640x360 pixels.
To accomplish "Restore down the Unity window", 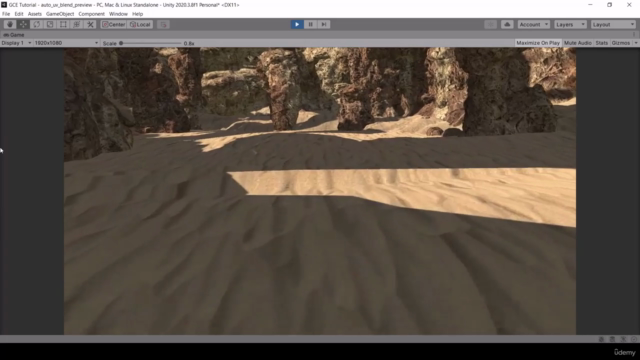I will pyautogui.click(x=609, y=5).
